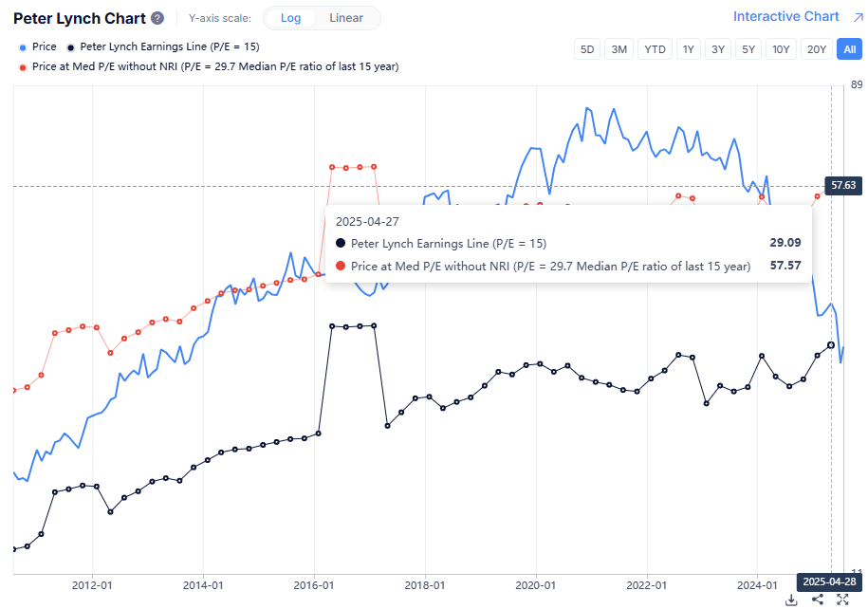The image size is (868, 609).
Task: Toggle Price at Med P/E legend
Action: (209, 66)
